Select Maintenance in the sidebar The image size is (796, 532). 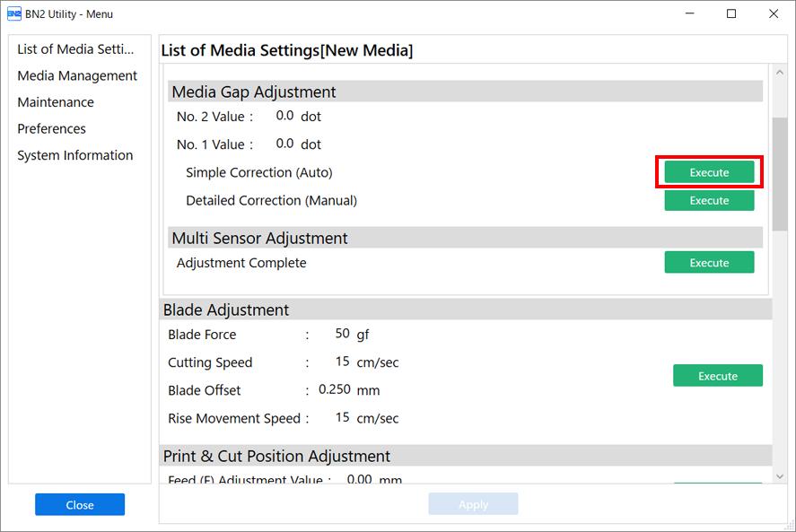pyautogui.click(x=56, y=102)
